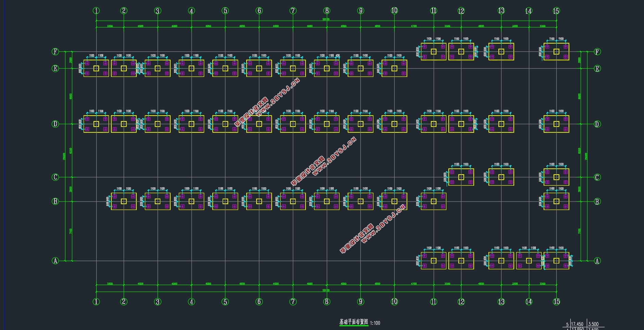Select top axis bubble numbered 8
This screenshot has height=330, width=644.
coord(327,11)
